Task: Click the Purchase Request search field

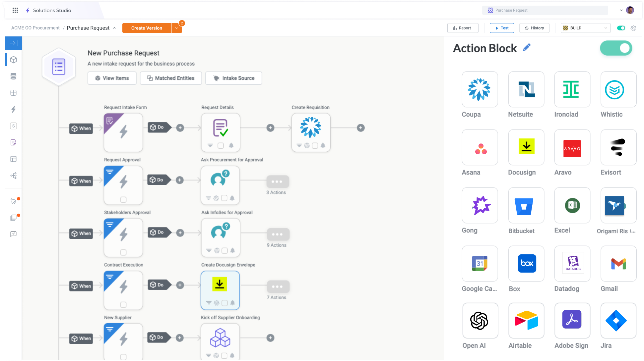Action: [545, 10]
